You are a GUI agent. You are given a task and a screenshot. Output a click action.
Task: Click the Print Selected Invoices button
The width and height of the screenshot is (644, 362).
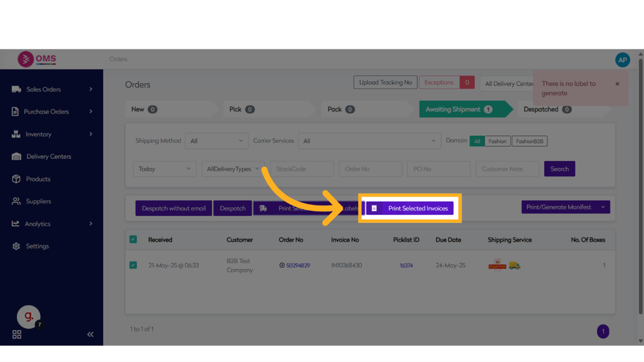410,209
